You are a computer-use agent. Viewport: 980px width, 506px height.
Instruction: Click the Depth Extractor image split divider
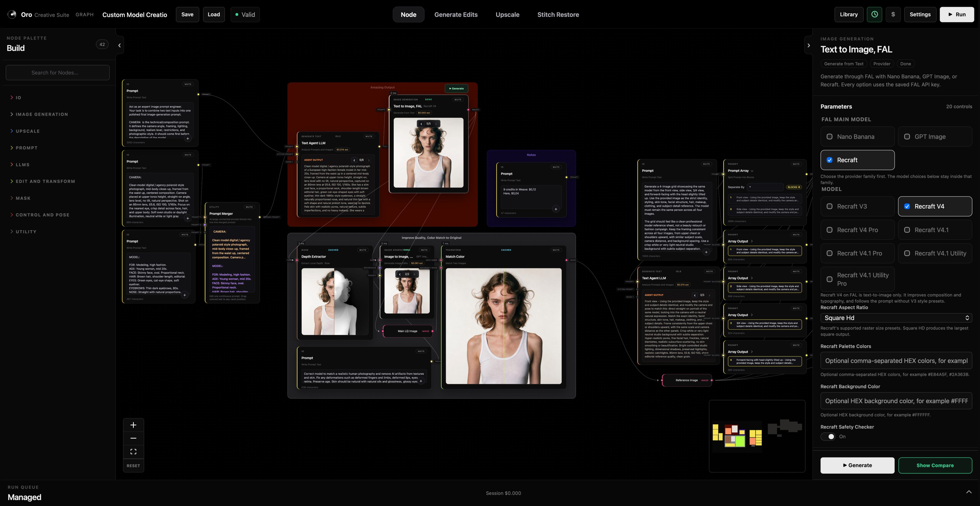coord(334,302)
